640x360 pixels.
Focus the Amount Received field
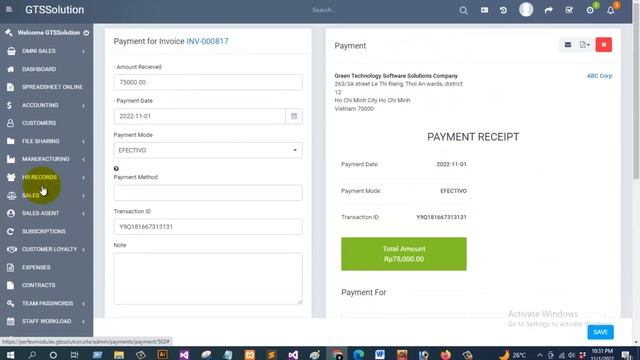point(208,82)
